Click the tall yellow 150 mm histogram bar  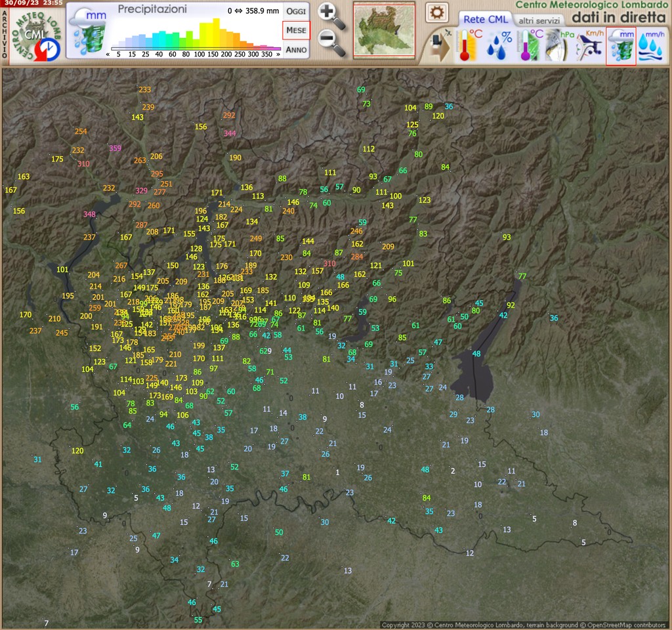click(x=217, y=33)
